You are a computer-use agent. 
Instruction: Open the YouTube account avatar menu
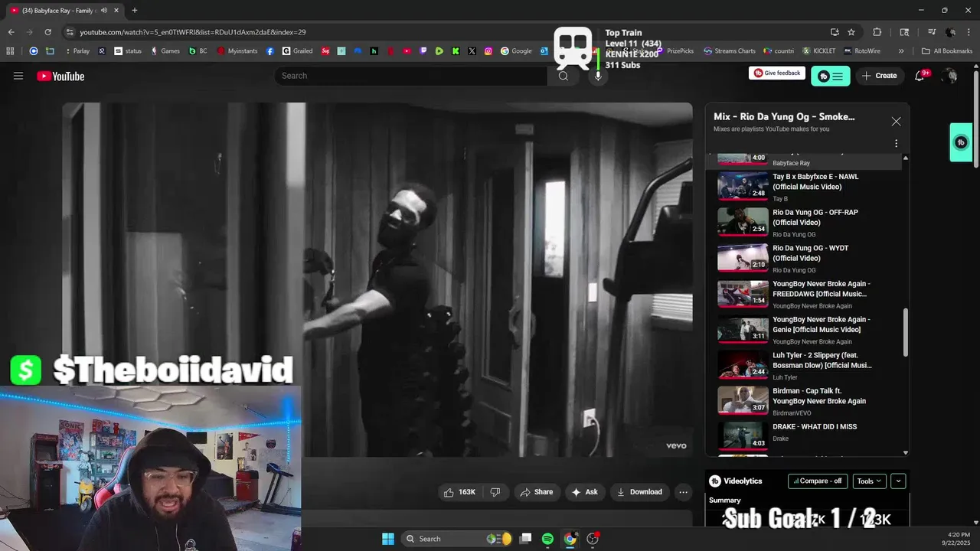[949, 76]
